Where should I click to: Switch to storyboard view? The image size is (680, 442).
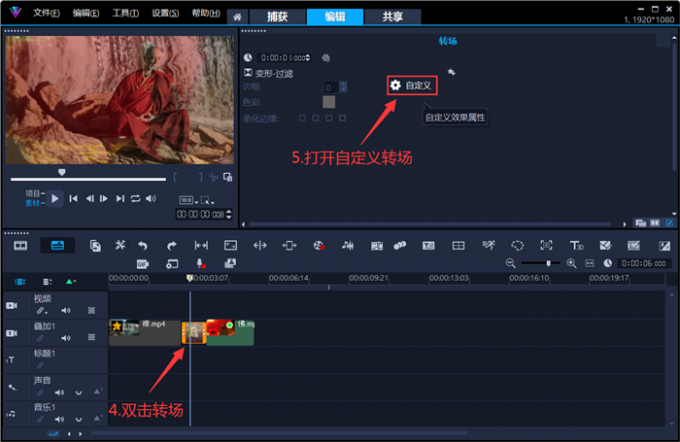pyautogui.click(x=20, y=246)
